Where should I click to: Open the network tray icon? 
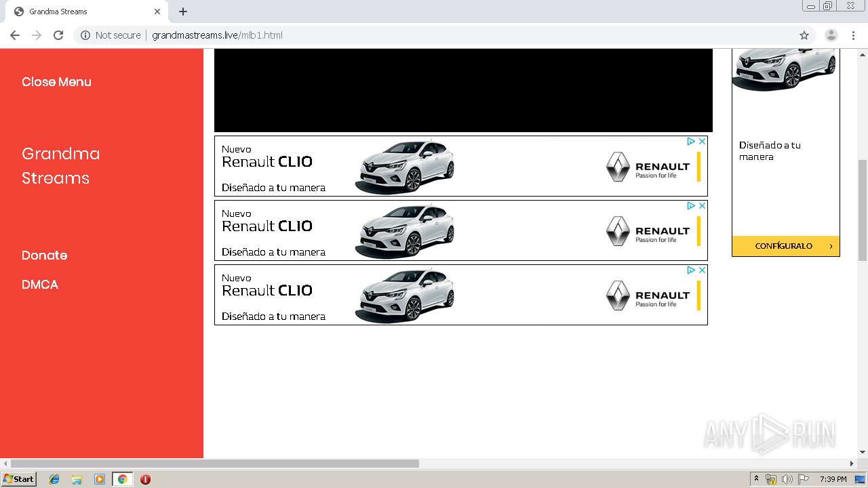(771, 479)
